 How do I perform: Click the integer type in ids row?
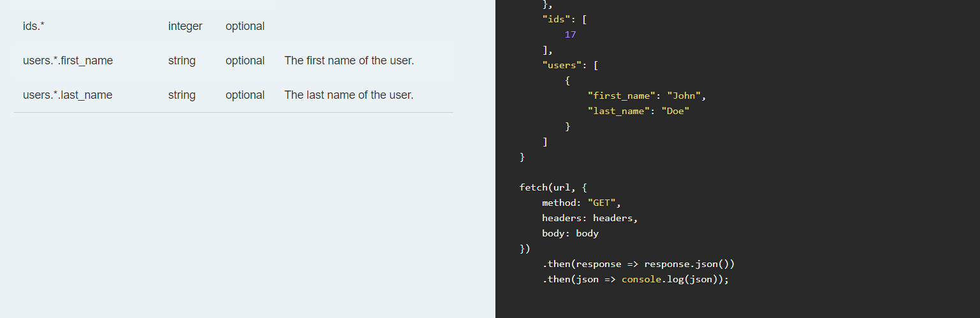pos(185,26)
